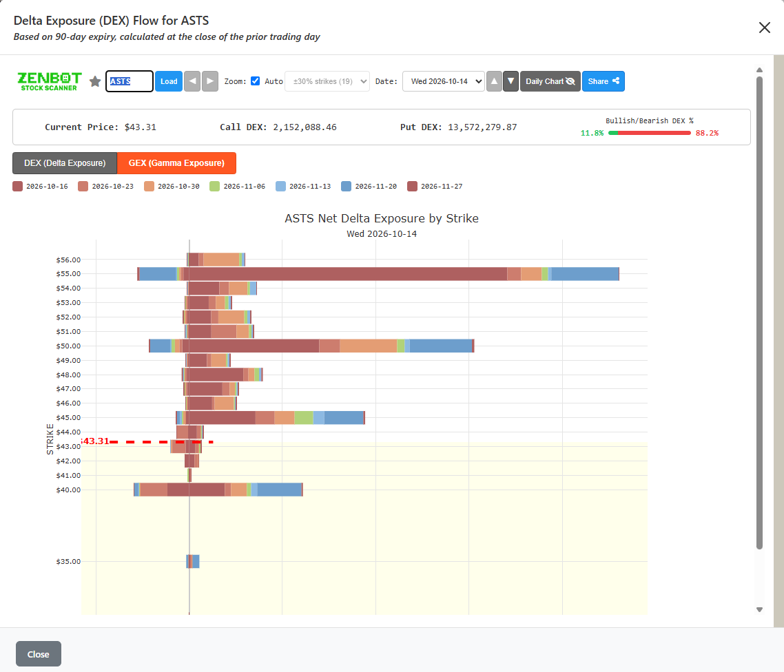
Task: Click the ticker symbol input field
Action: (x=129, y=81)
